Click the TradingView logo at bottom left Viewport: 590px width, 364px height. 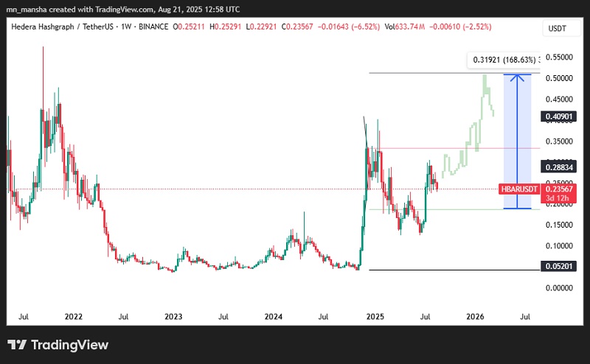(58, 345)
